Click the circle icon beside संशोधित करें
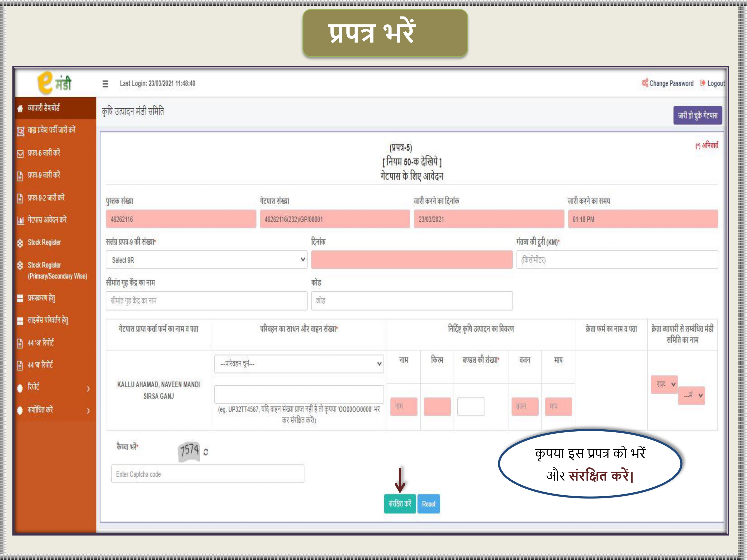 tap(20, 410)
